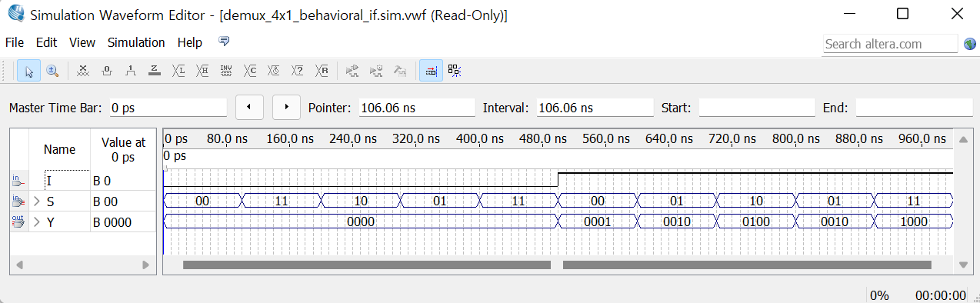
Task: Click the End time field
Action: [x=914, y=108]
